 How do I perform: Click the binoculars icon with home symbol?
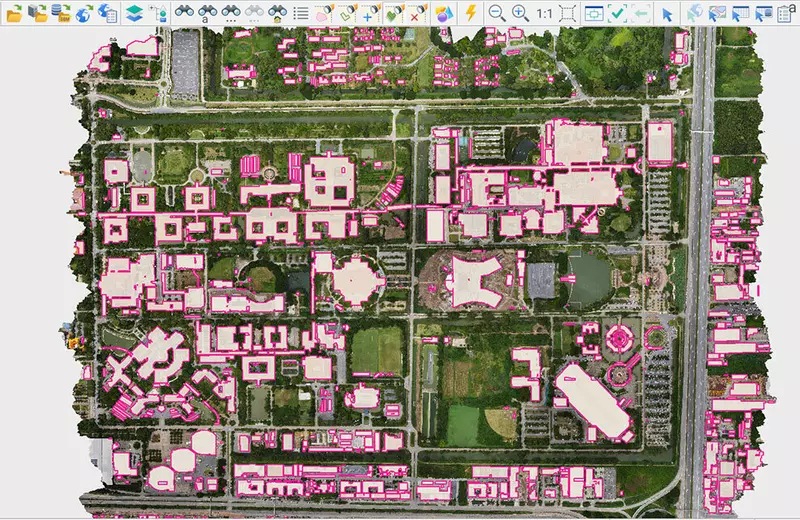(279, 13)
